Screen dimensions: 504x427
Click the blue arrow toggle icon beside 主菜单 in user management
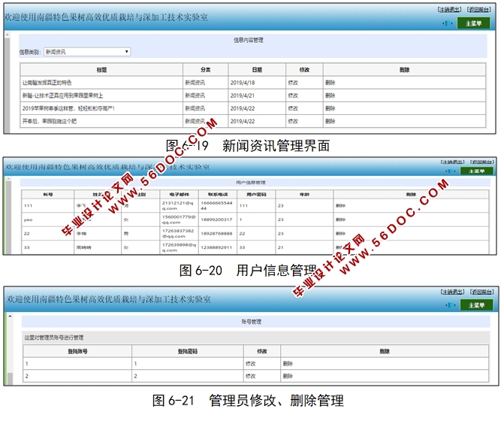click(451, 171)
